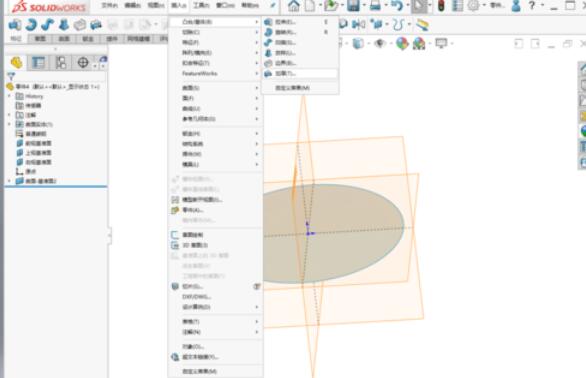This screenshot has width=586, height=378.
Task: Click the Mirror icon in the top toolbar
Action: point(359,25)
